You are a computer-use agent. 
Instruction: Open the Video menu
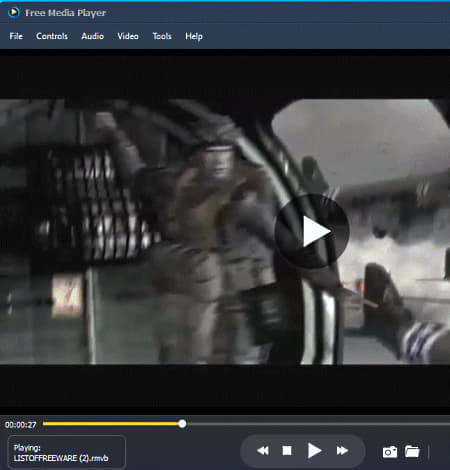(128, 36)
